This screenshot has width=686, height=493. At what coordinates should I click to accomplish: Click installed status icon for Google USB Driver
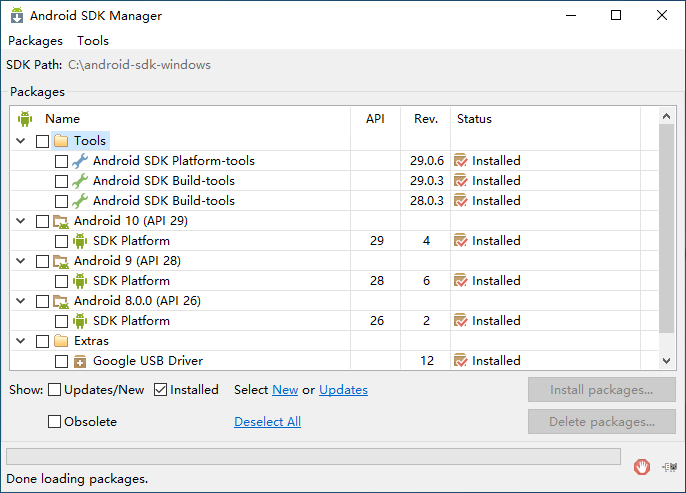tap(461, 361)
